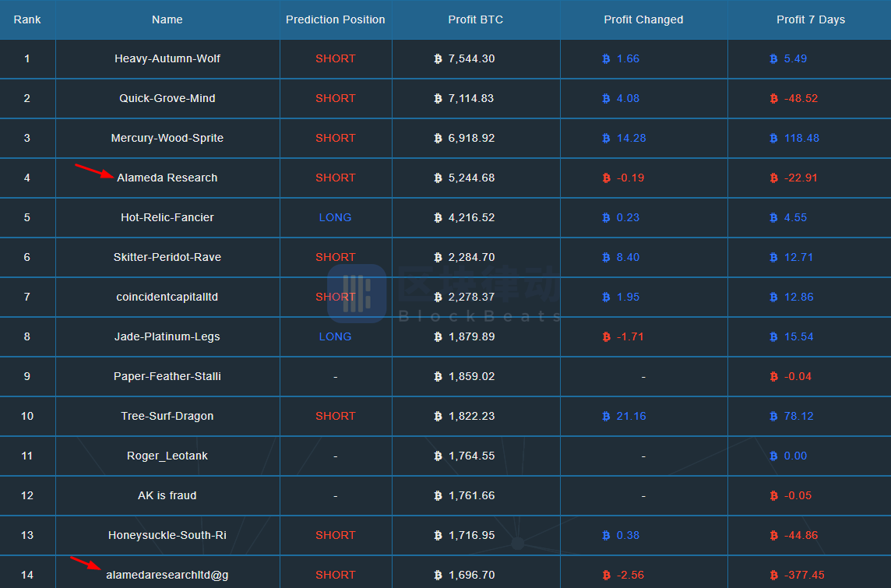
Task: Click red Bitcoin icon beside -377.45
Action: pyautogui.click(x=773, y=576)
